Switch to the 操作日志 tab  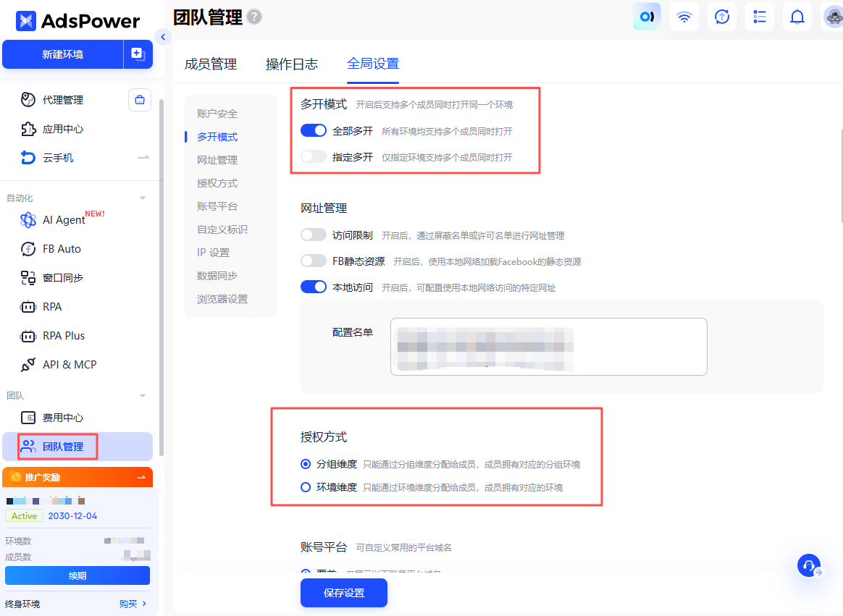pos(292,64)
